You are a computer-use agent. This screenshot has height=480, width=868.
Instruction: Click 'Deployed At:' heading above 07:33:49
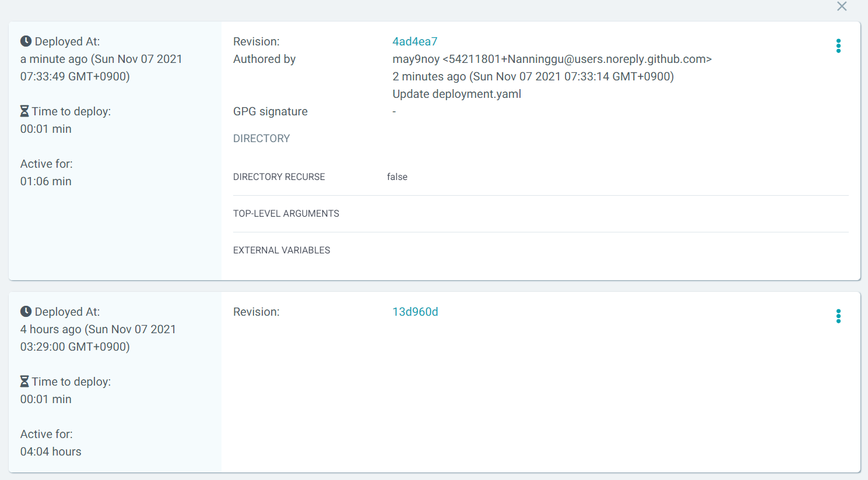(x=67, y=41)
